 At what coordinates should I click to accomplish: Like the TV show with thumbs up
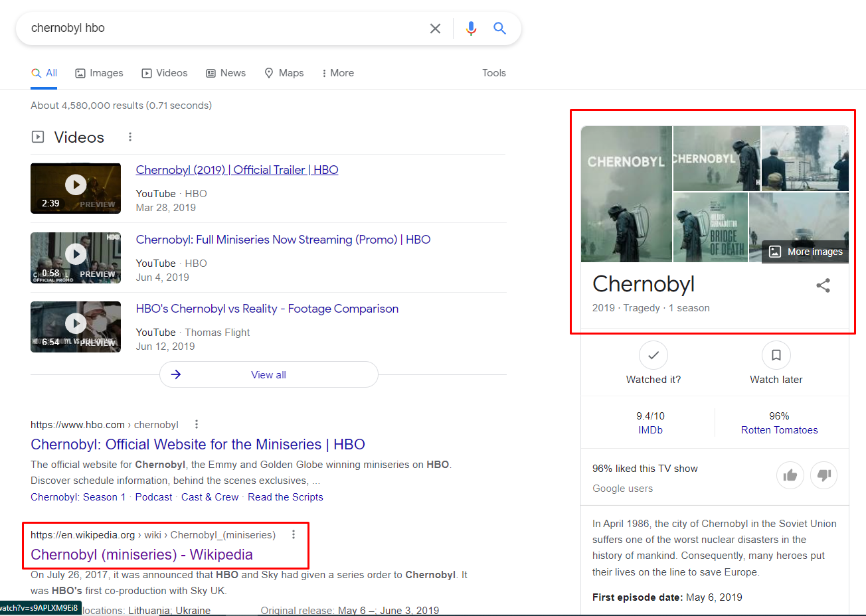pos(790,475)
